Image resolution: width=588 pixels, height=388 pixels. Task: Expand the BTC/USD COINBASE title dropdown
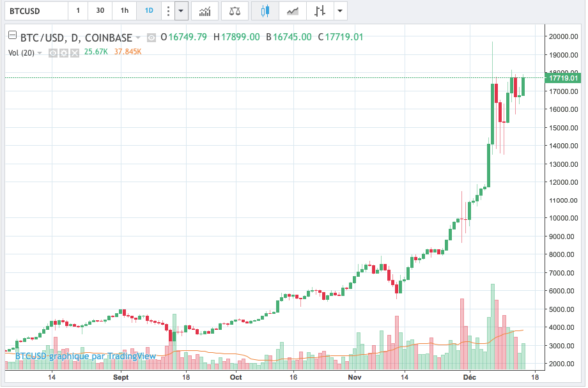coord(138,38)
